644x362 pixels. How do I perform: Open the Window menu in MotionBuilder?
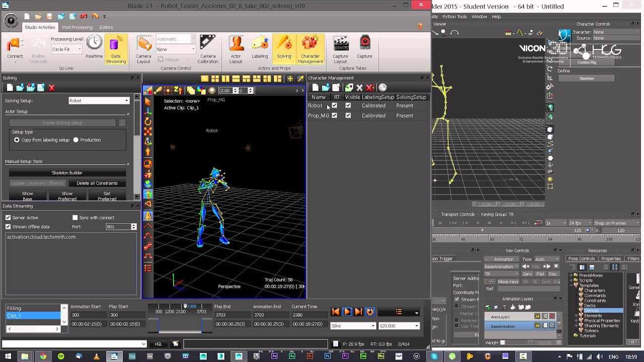[x=479, y=17]
